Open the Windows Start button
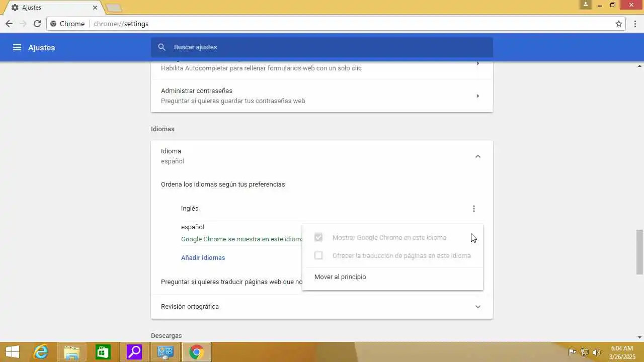The image size is (644, 362). coord(13,352)
